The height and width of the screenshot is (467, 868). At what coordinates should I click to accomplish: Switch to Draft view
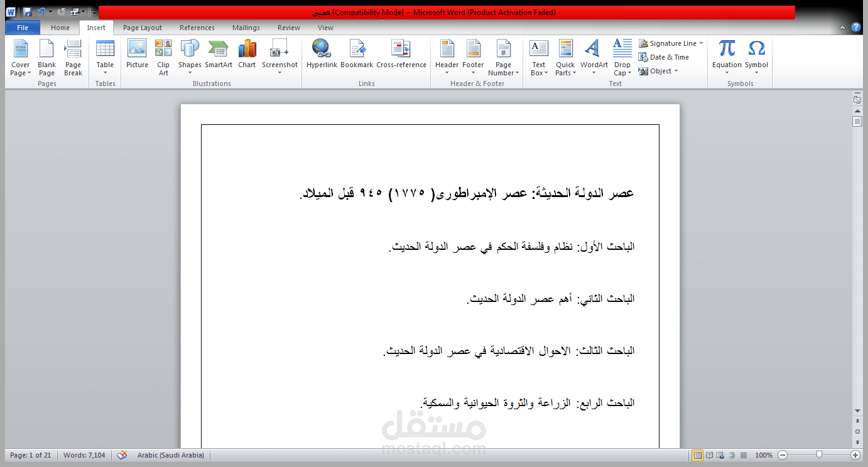(x=744, y=455)
